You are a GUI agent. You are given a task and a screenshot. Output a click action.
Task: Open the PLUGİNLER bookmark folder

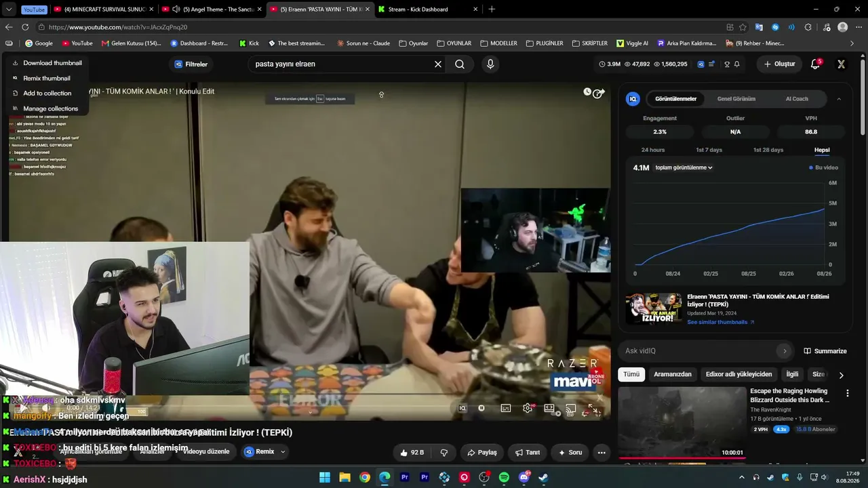coord(544,43)
